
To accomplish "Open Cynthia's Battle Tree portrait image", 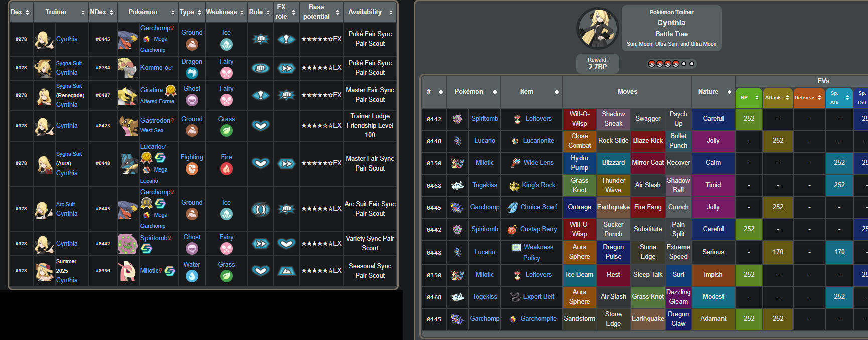I will point(598,28).
